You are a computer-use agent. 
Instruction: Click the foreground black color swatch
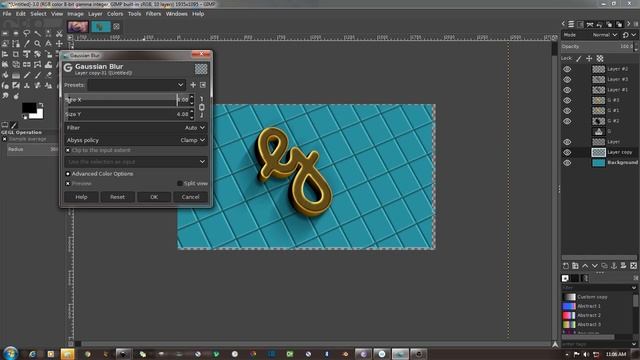[29, 108]
